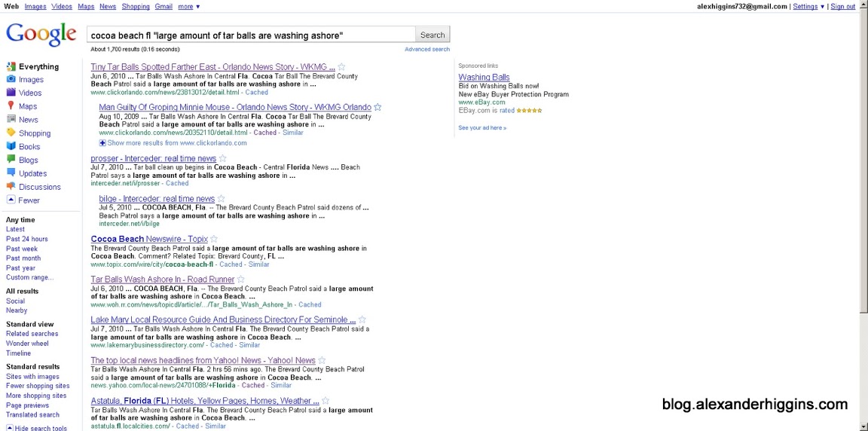
Task: Click 'See your ad here' link
Action: pos(482,128)
